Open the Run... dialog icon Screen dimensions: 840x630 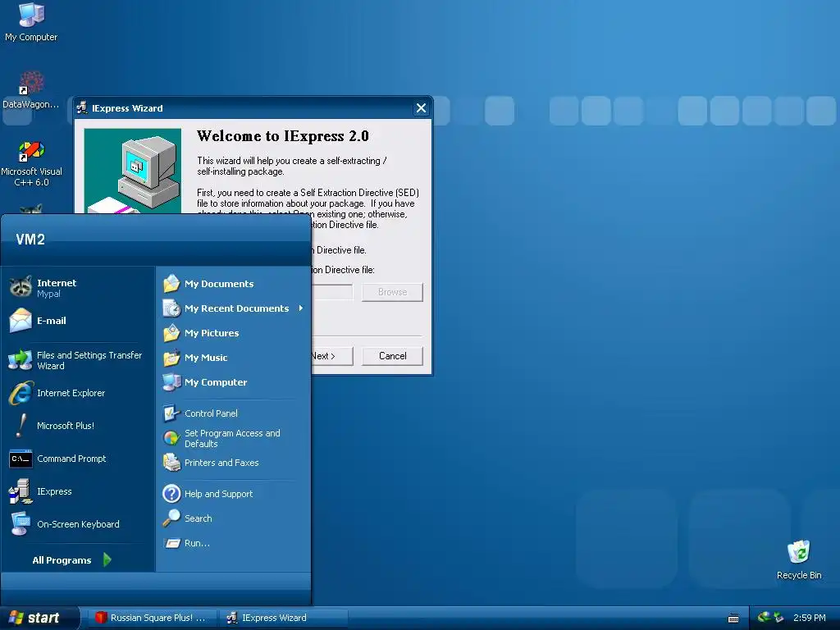[x=171, y=543]
